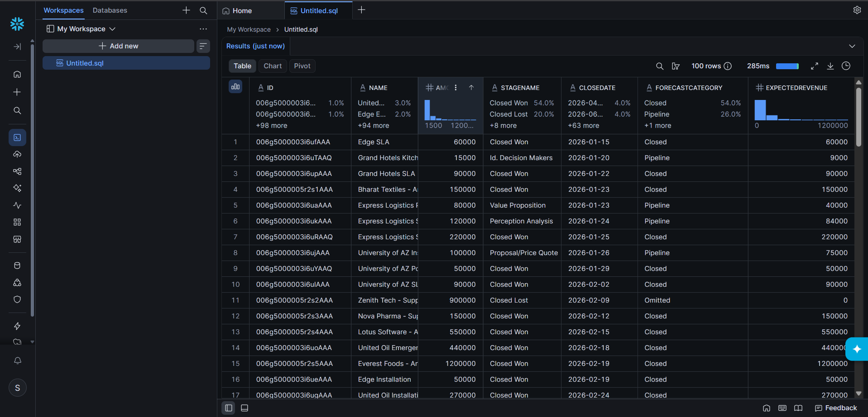The height and width of the screenshot is (417, 868).
Task: Open the notifications bell in sidebar
Action: point(17,360)
